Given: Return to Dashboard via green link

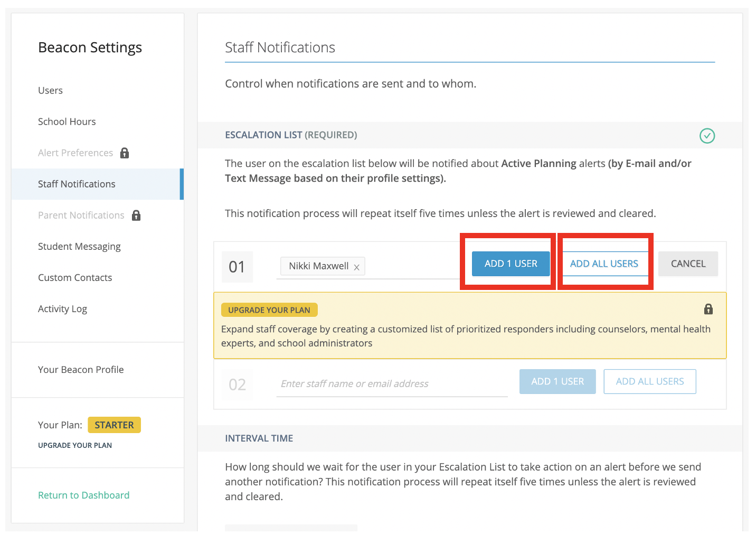Looking at the screenshot, I should tap(83, 495).
